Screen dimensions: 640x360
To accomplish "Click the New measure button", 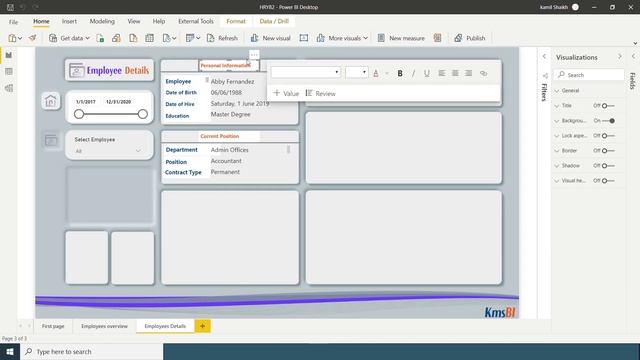I will tap(401, 38).
